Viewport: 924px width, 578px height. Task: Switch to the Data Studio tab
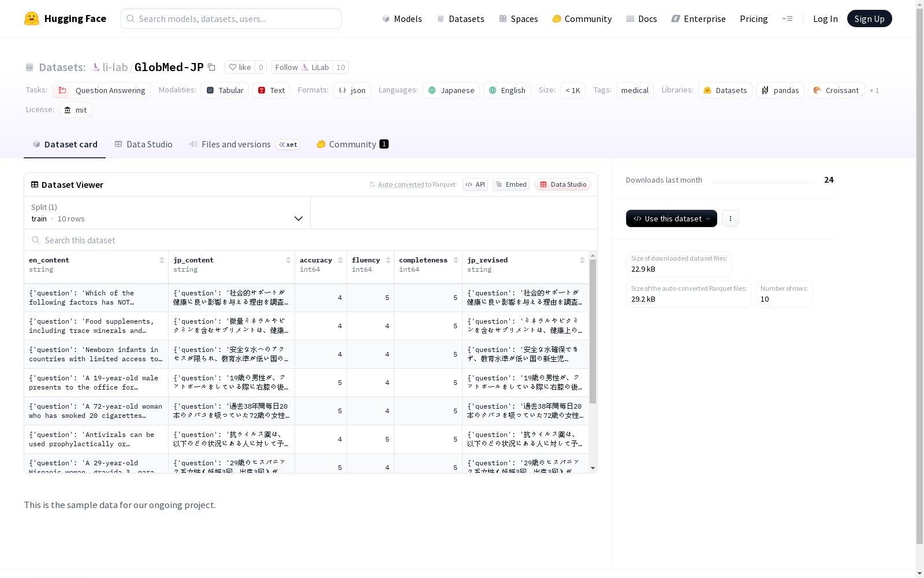pyautogui.click(x=143, y=144)
